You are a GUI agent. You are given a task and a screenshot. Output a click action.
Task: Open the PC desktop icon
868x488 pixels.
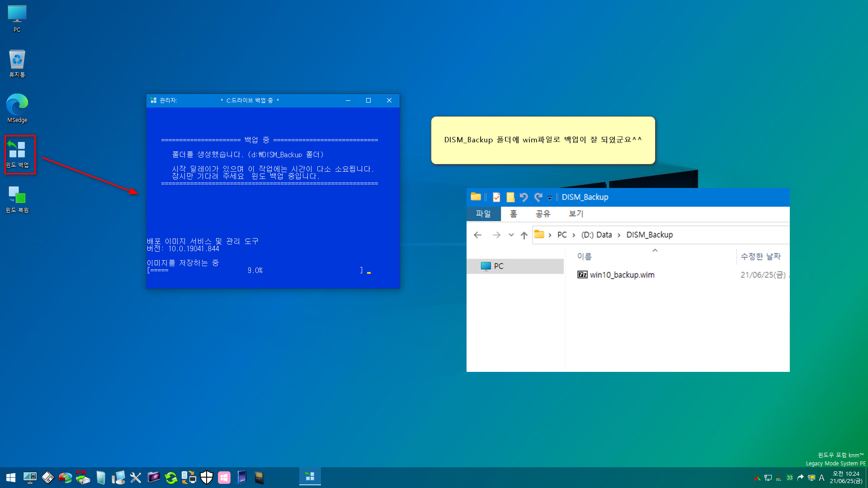(x=17, y=19)
